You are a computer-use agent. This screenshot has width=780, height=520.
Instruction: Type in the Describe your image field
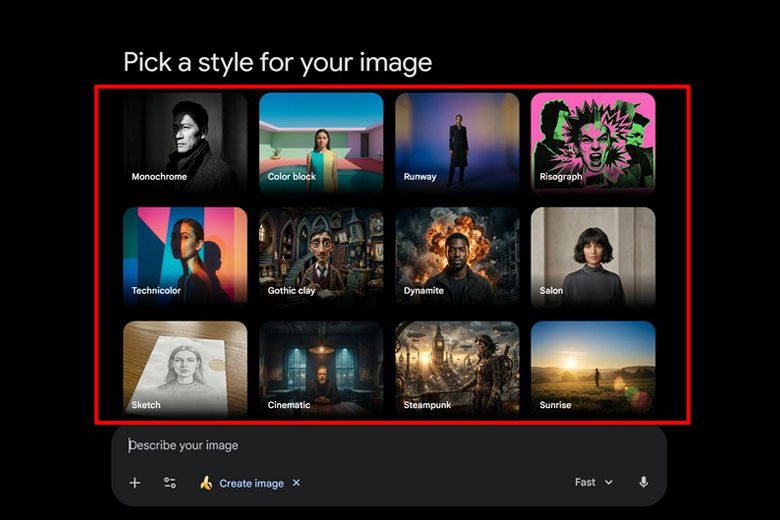tap(350, 445)
